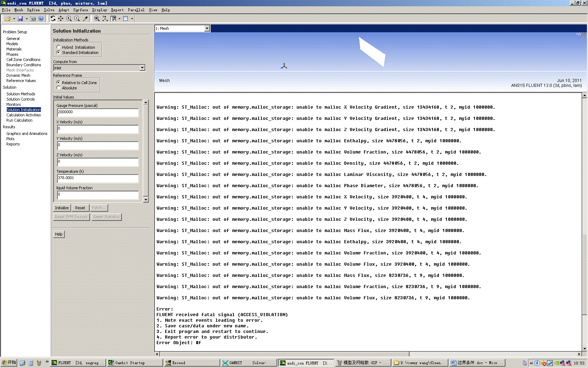Choose Relative to Cell Zone option
588x368 pixels.
pos(58,83)
